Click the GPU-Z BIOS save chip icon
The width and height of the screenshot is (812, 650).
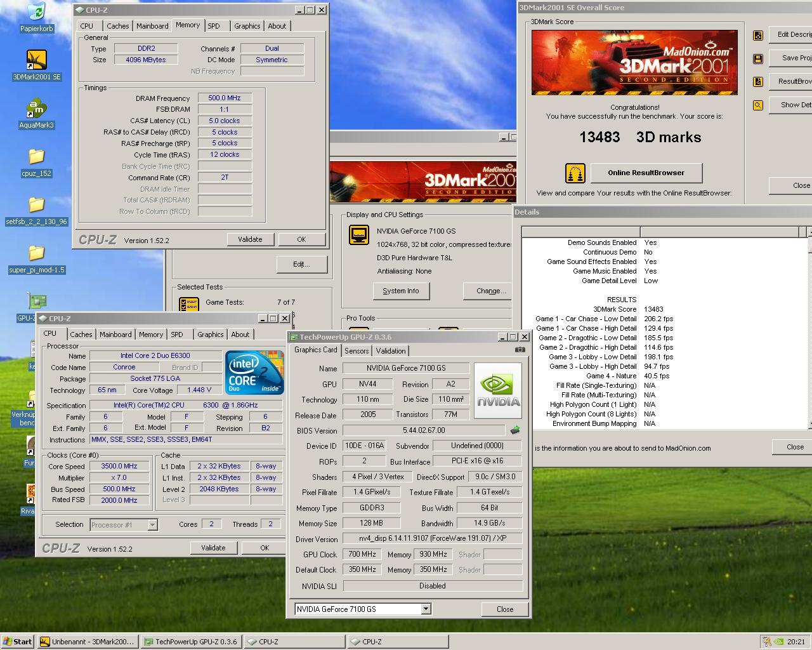515,430
